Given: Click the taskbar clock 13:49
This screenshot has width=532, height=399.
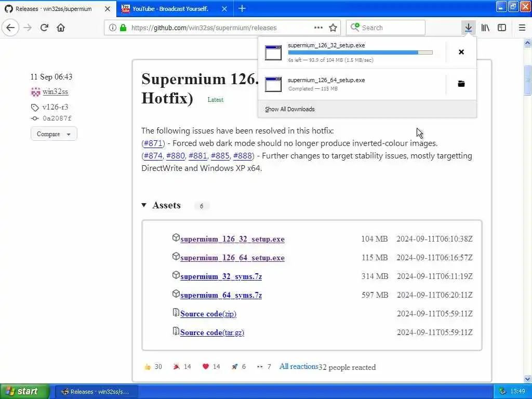Looking at the screenshot, I should point(518,392).
